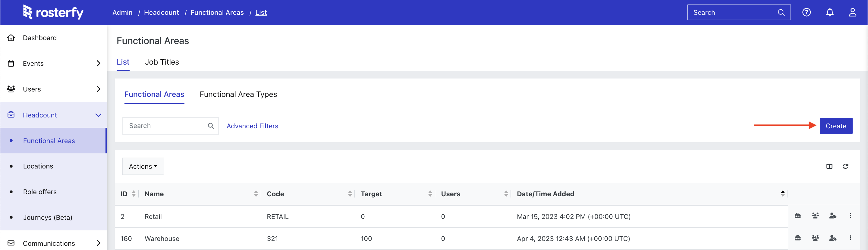Select the Functional Area Types tab
The height and width of the screenshot is (250, 868).
click(238, 95)
